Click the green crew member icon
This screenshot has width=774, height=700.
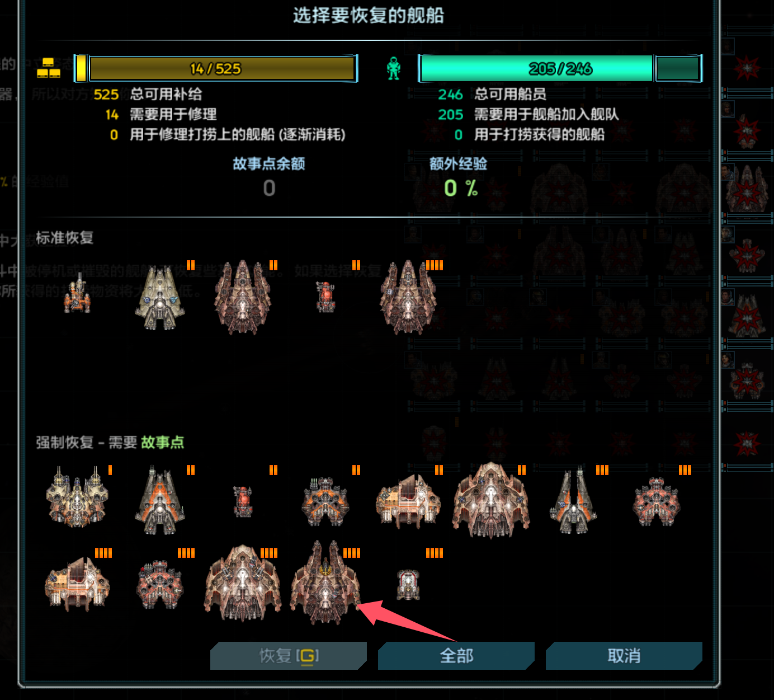point(394,69)
